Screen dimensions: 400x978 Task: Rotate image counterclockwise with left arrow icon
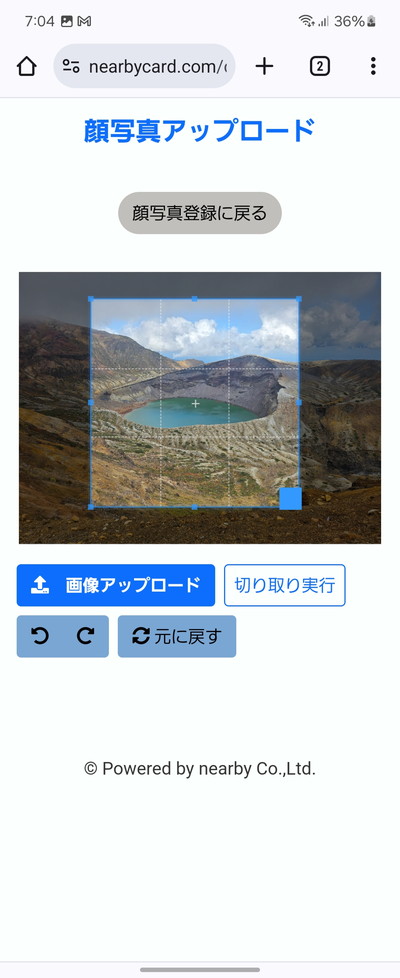[x=40, y=636]
